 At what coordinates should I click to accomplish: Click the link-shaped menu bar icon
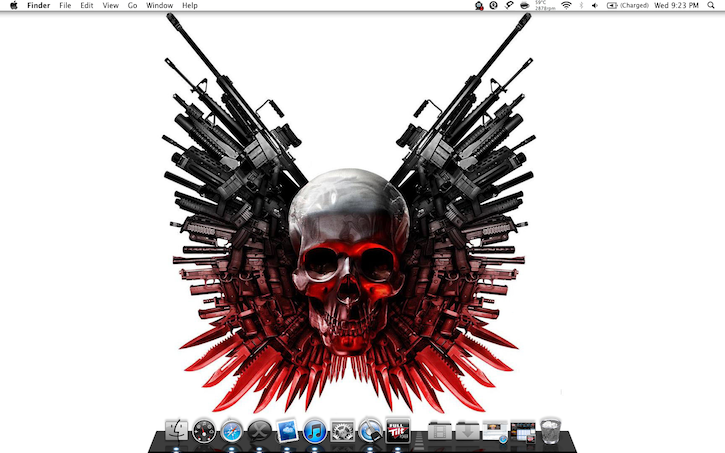pyautogui.click(x=509, y=6)
